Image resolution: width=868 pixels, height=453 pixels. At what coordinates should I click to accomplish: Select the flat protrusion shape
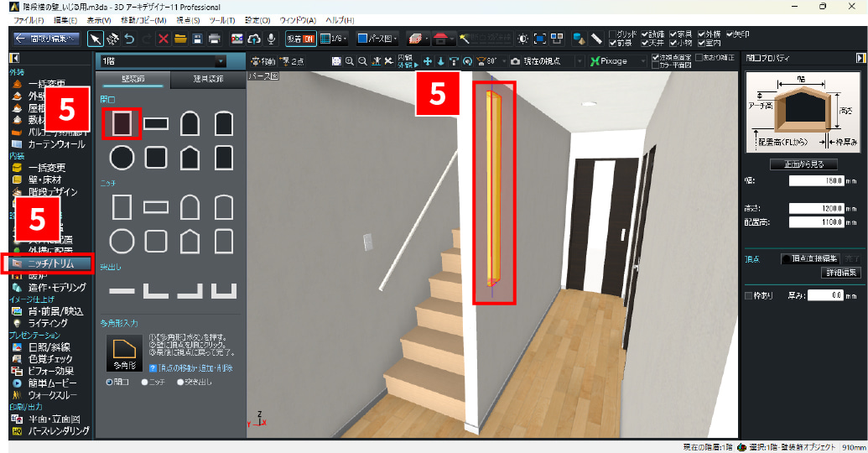coord(122,291)
